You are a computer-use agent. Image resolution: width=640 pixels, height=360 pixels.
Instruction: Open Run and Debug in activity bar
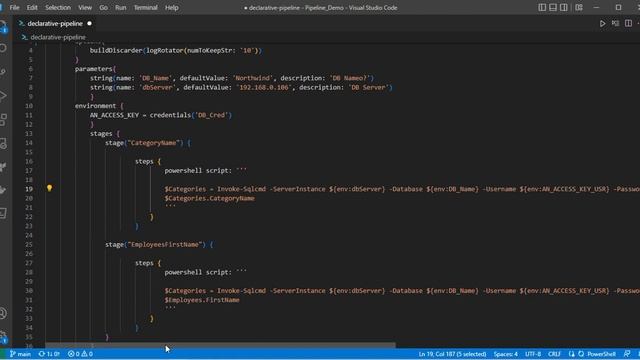click(4, 96)
